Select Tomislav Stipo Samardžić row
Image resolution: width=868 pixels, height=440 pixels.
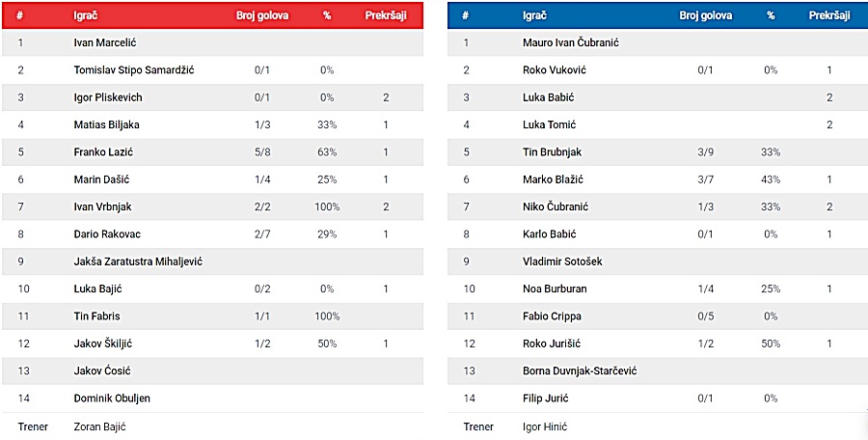212,69
